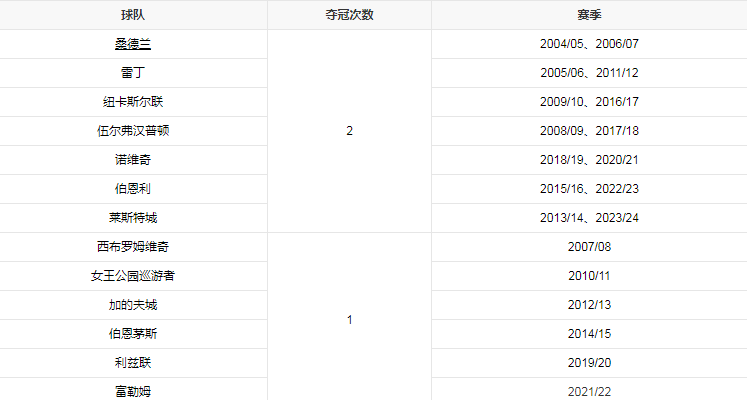
Task: Click the 2007/08 season cell
Action: (x=589, y=247)
